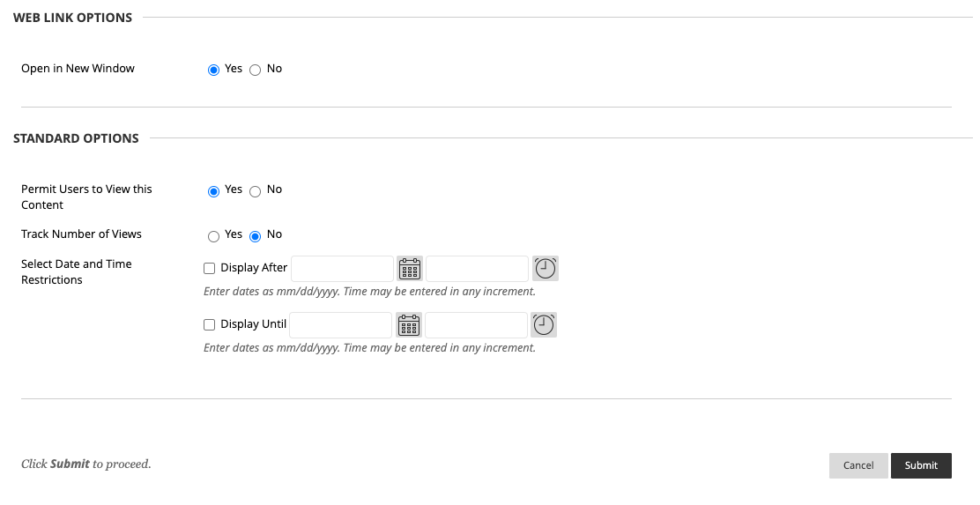Select Yes for Open in New Window
980x505 pixels.
click(213, 71)
